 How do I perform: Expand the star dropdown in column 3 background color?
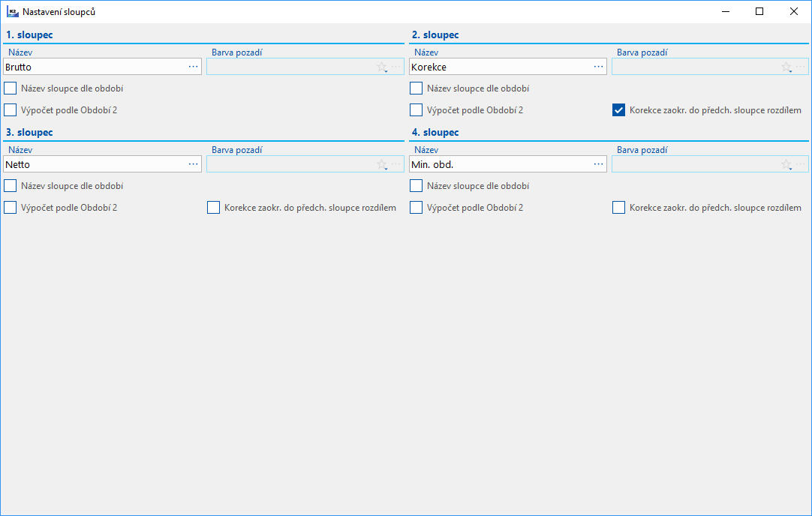(382, 164)
